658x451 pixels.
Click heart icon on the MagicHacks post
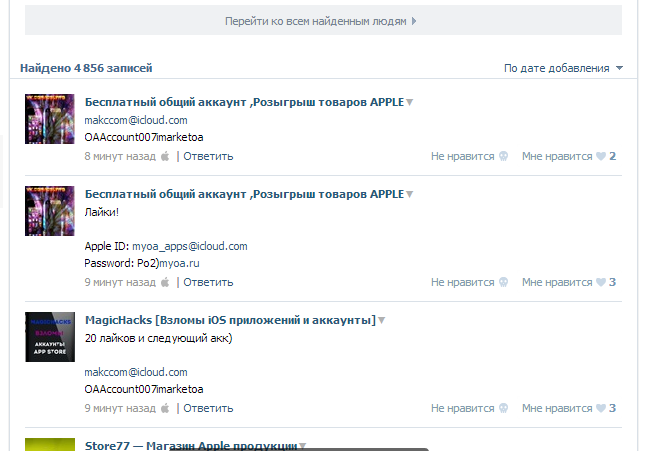(x=601, y=408)
